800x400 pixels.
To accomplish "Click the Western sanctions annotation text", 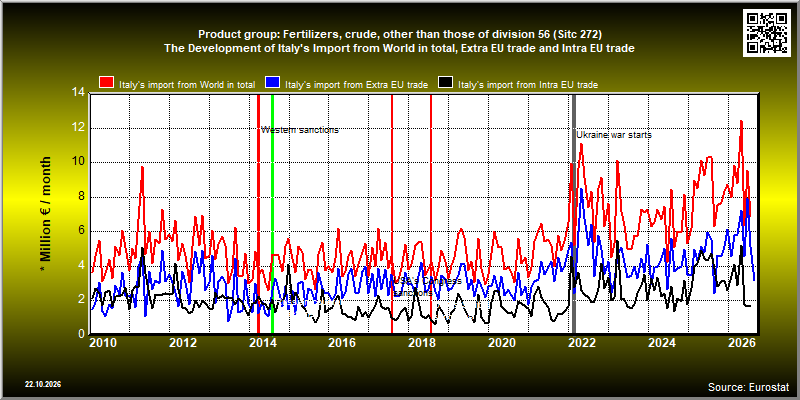I will click(300, 130).
